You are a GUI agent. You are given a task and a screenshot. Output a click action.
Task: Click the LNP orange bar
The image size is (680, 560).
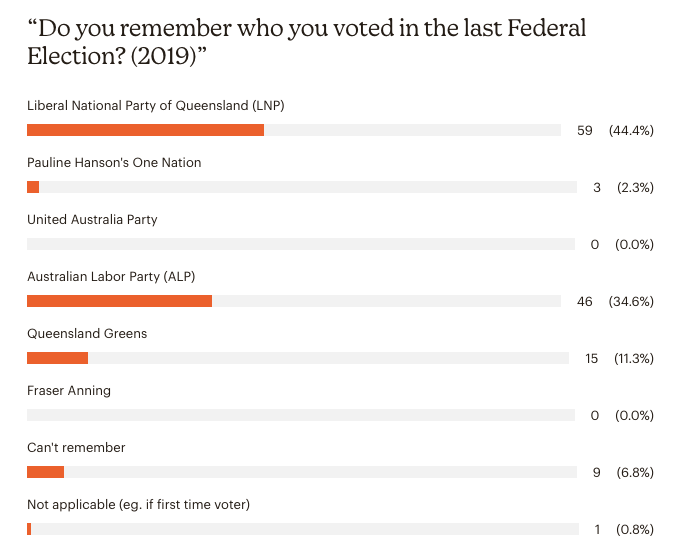click(145, 130)
